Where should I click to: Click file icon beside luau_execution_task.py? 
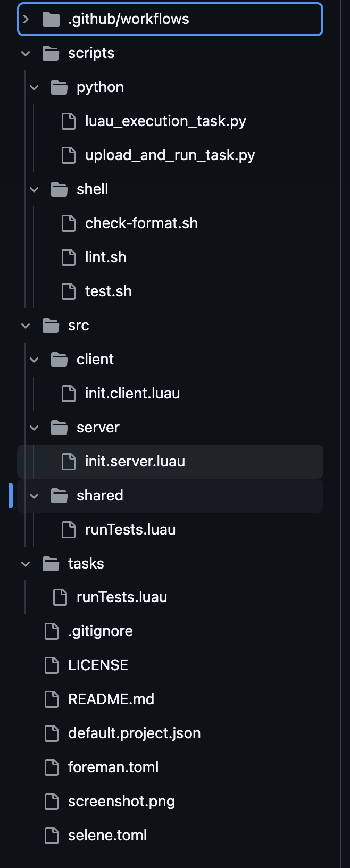click(x=69, y=121)
